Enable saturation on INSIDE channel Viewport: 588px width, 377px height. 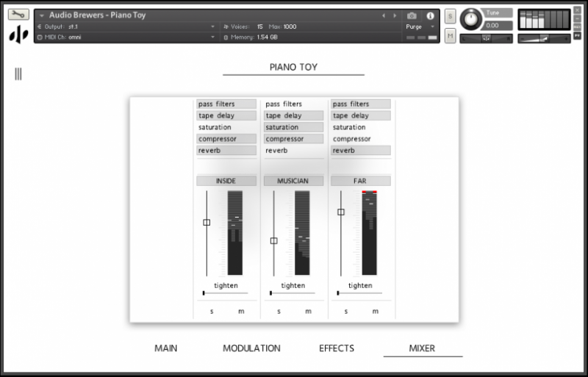tap(226, 127)
